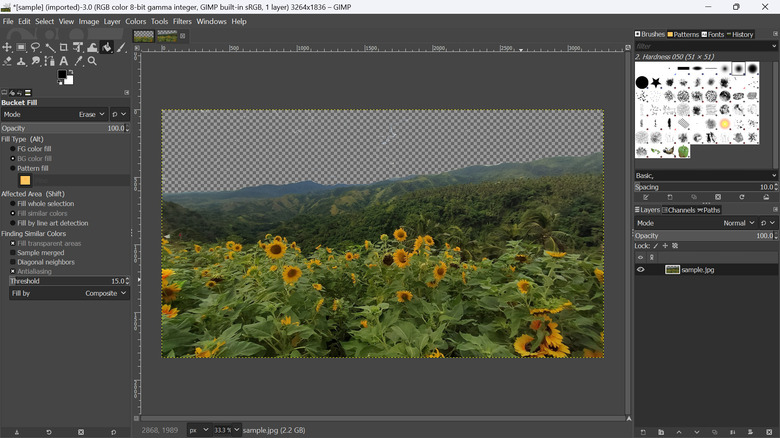Select the Warp Transform tool

point(93,47)
